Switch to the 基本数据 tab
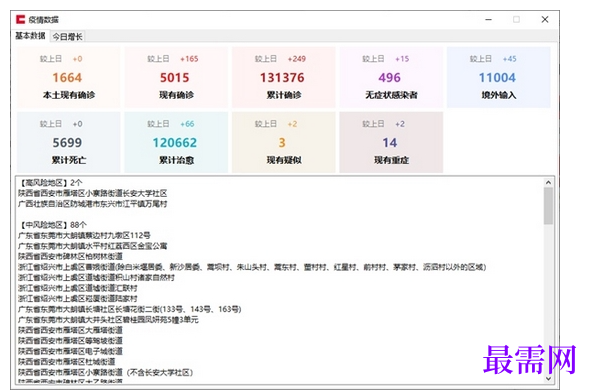 point(30,36)
